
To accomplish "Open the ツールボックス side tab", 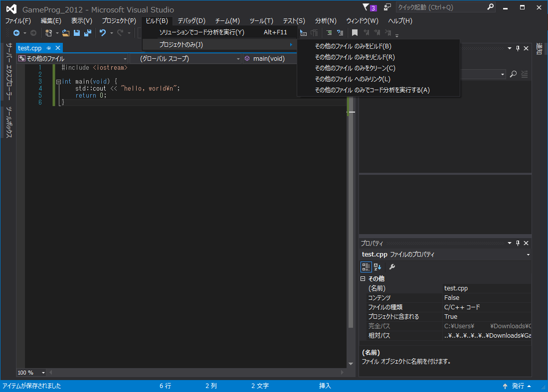I will (x=9, y=122).
